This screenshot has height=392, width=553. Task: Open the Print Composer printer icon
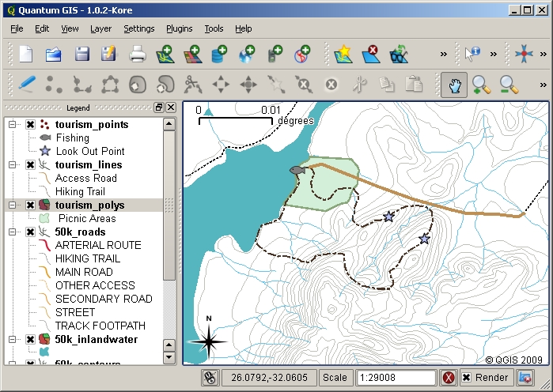(138, 55)
